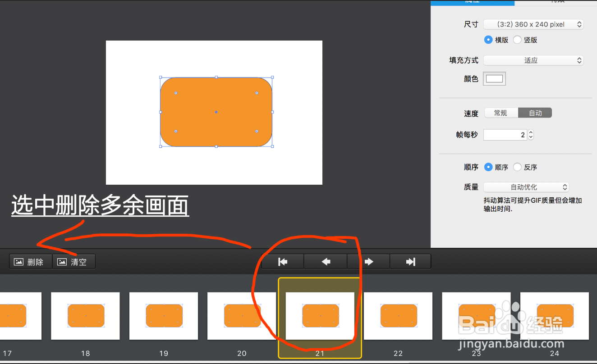
Task: Delete the selected frame using 删除
Action: 30,261
